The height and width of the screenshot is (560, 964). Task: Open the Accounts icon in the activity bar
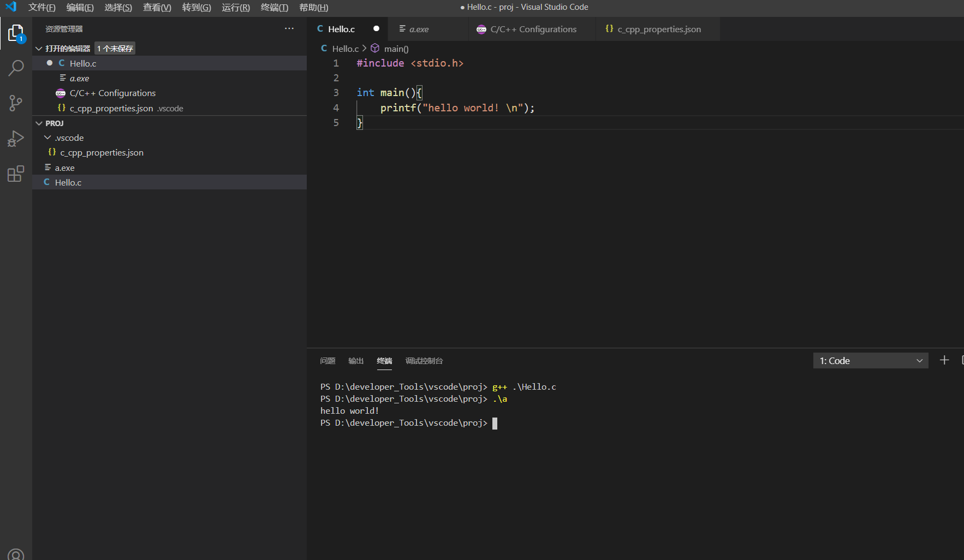pos(16,554)
